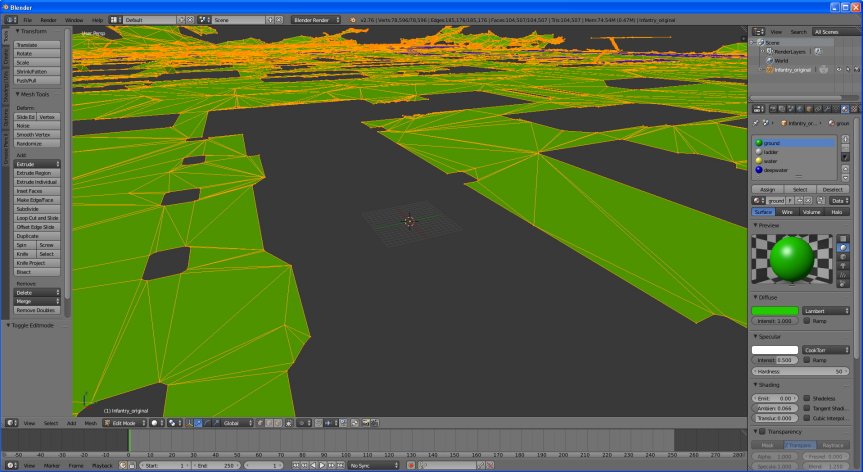Open the Modifiers wrench properties tab
Image resolution: width=863 pixels, height=472 pixels.
click(x=827, y=109)
